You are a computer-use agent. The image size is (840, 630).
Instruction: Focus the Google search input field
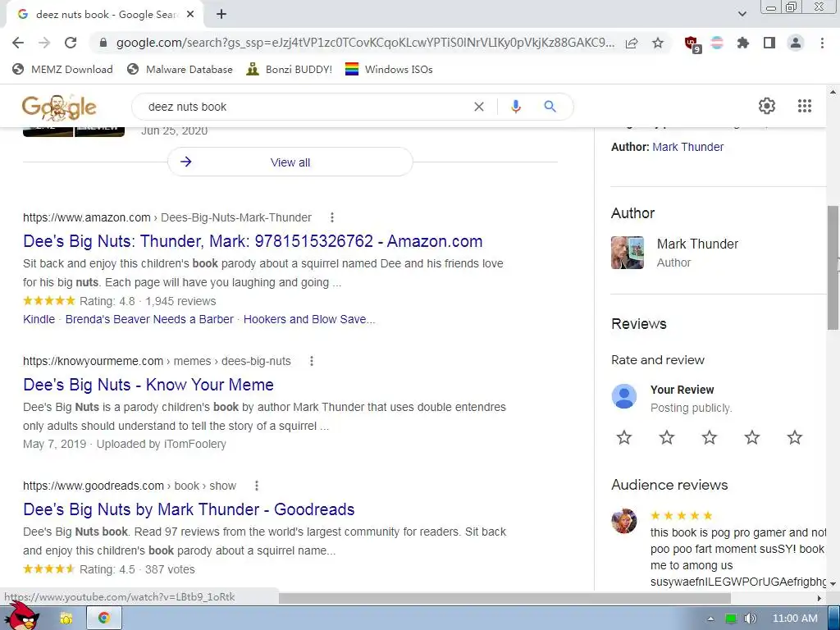point(305,107)
